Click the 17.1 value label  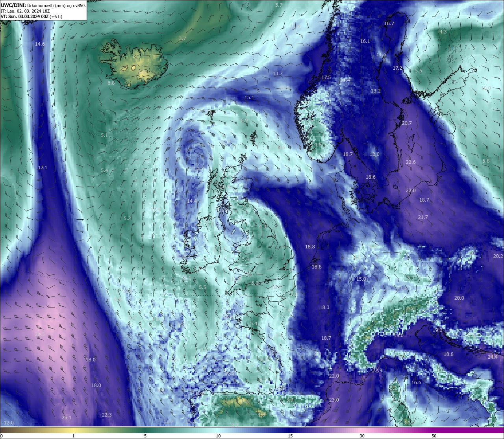coord(43,168)
